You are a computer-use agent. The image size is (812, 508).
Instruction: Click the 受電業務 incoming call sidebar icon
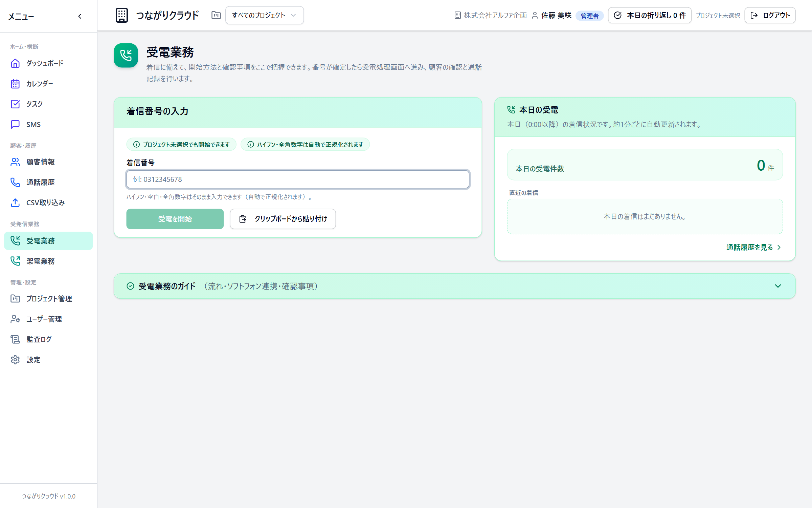15,241
